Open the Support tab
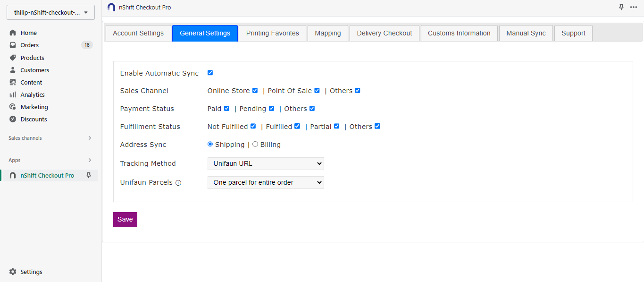The height and width of the screenshot is (282, 644). coord(574,33)
